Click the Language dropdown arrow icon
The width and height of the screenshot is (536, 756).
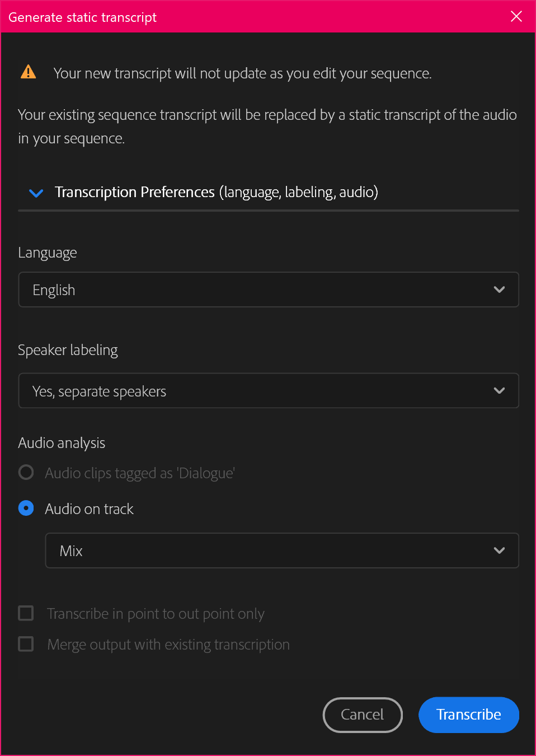[499, 290]
